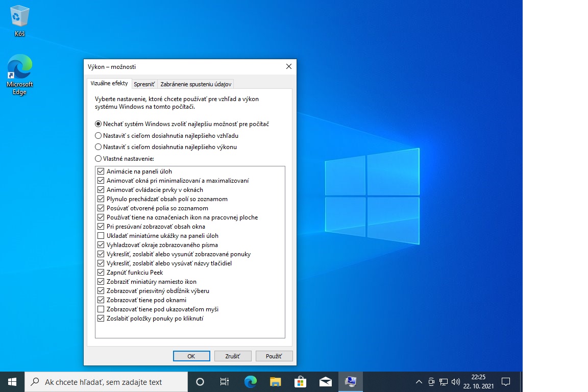Launch File Explorer from the taskbar

(275, 382)
